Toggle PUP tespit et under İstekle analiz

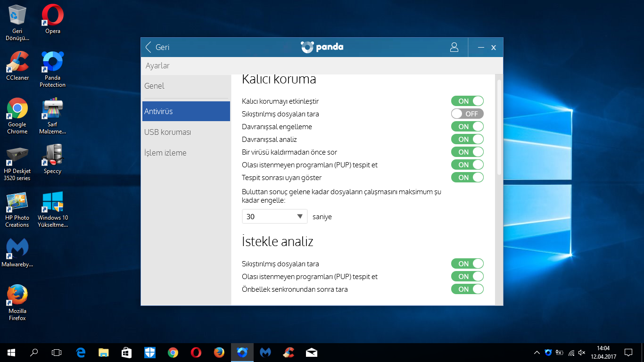tap(467, 276)
